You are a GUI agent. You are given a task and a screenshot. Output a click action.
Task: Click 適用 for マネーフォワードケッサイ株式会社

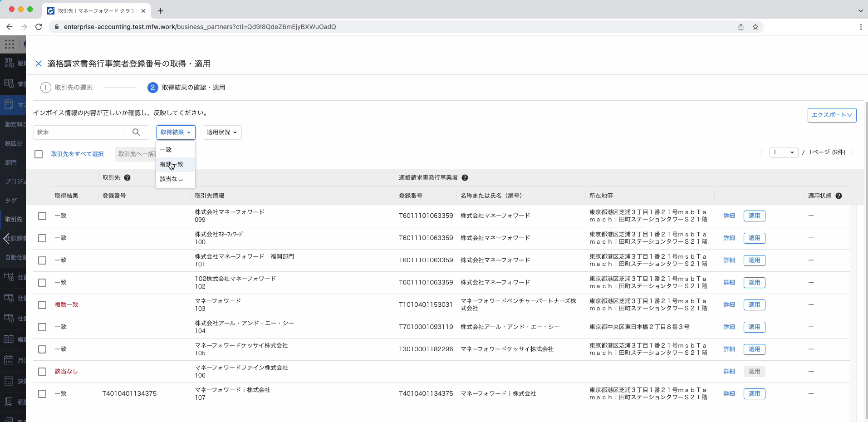[x=754, y=349]
